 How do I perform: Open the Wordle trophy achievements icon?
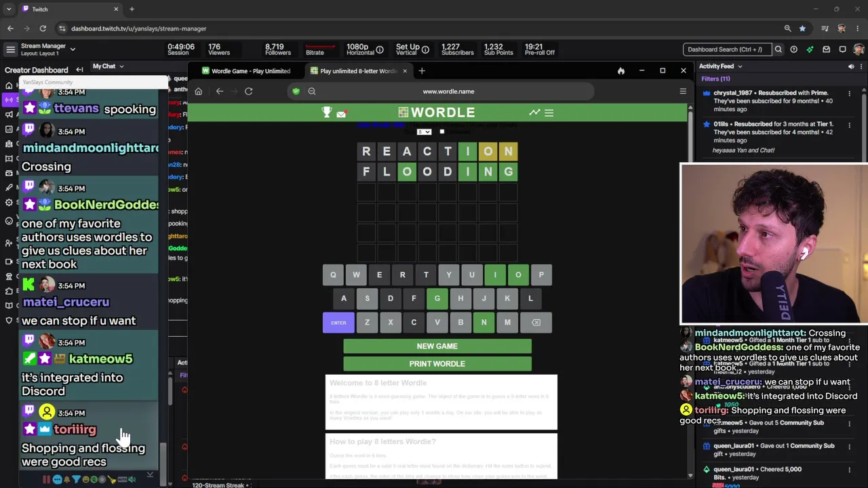coord(327,113)
